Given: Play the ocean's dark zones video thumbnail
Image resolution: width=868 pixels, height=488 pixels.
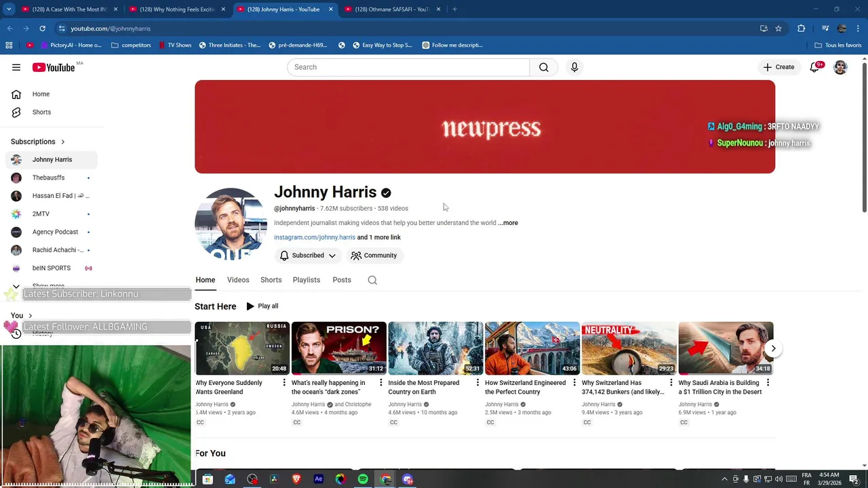Looking at the screenshot, I should point(338,348).
